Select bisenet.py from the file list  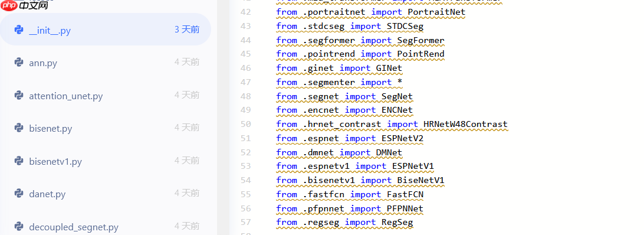tap(106, 128)
